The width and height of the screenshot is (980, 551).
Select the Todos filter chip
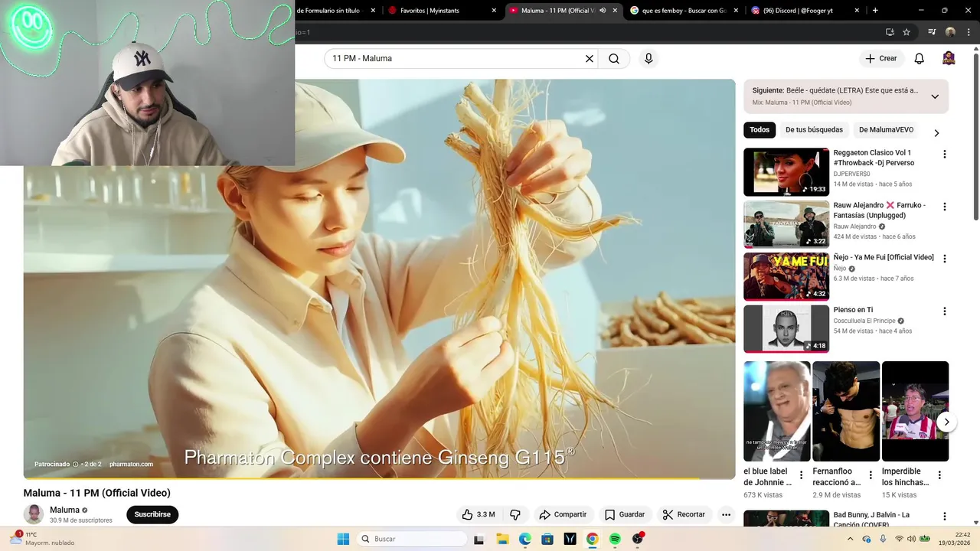pyautogui.click(x=759, y=130)
